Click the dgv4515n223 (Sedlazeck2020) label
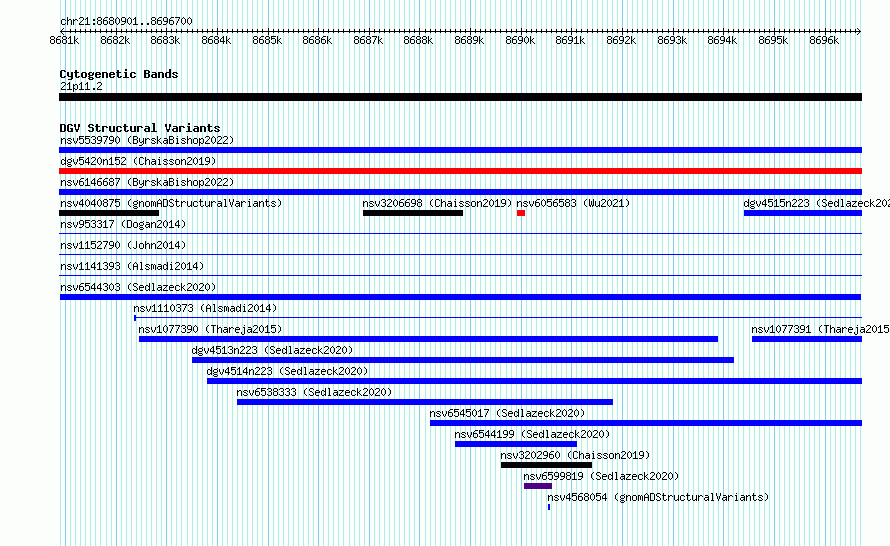Image resolution: width=890 pixels, height=546 pixels. point(816,203)
